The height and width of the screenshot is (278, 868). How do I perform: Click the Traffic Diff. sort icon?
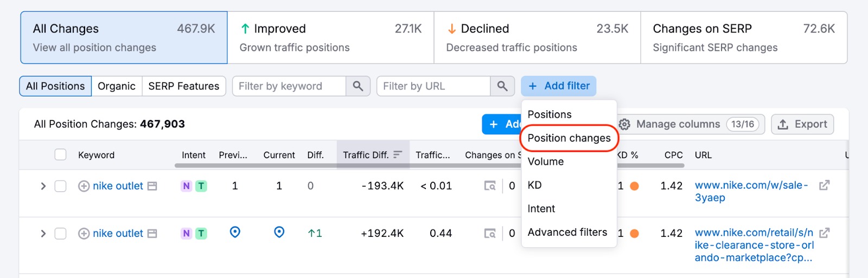coord(398,155)
